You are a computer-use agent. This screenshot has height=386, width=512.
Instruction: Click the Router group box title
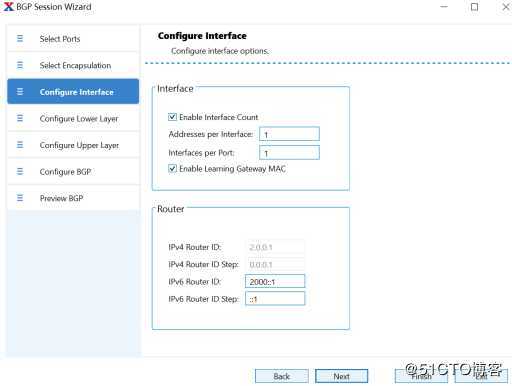(x=170, y=209)
